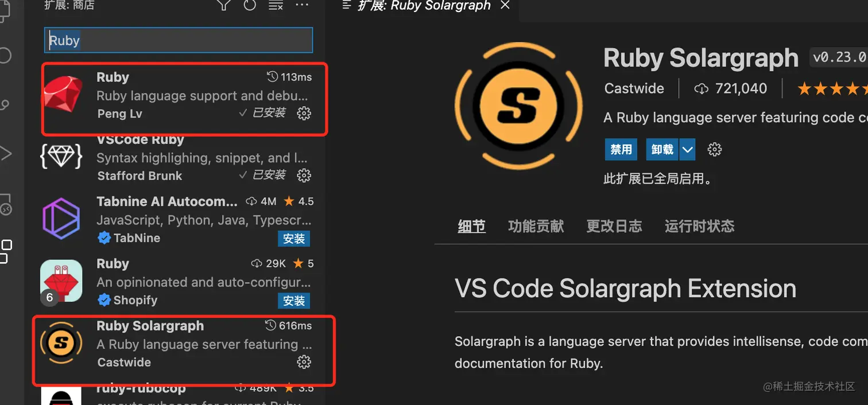The width and height of the screenshot is (868, 405).
Task: Open the extensions view more actions menu
Action: 302,5
